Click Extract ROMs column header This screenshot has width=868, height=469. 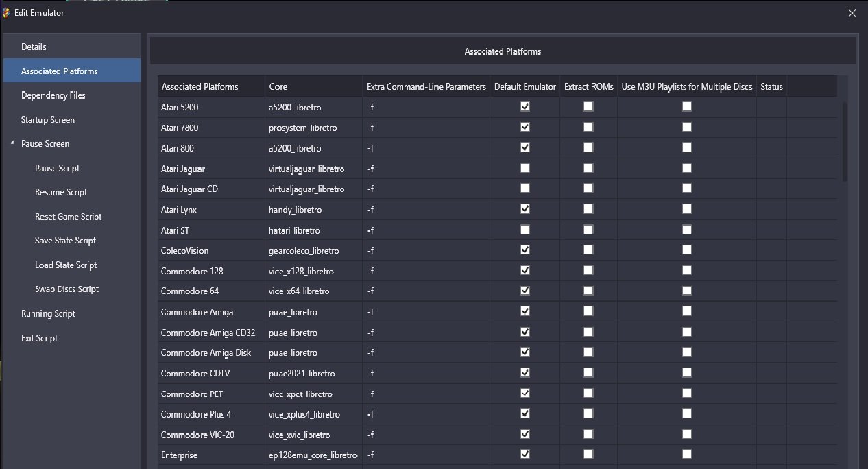(x=589, y=86)
